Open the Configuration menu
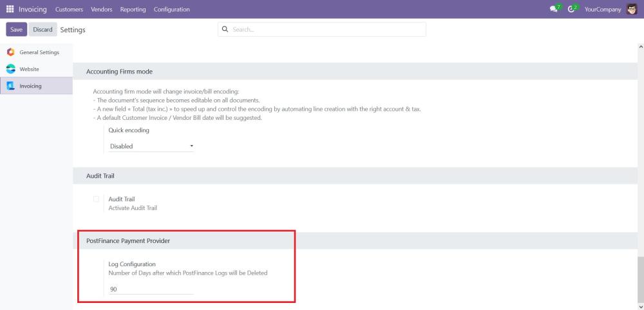644x310 pixels. coord(171,9)
